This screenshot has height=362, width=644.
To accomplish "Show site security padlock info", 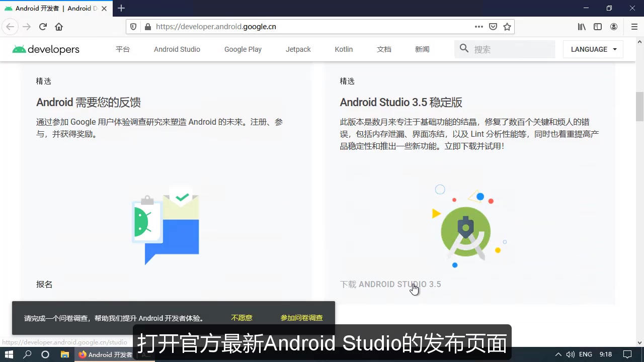I will click(x=147, y=27).
